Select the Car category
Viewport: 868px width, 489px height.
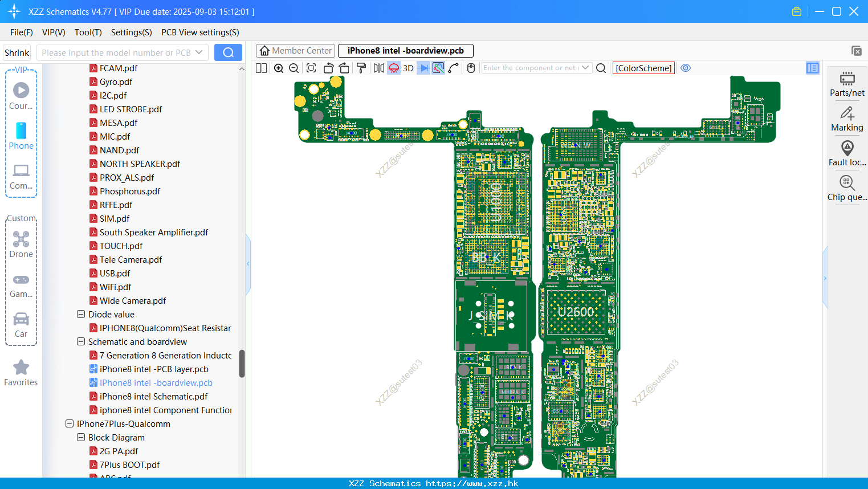coord(21,325)
